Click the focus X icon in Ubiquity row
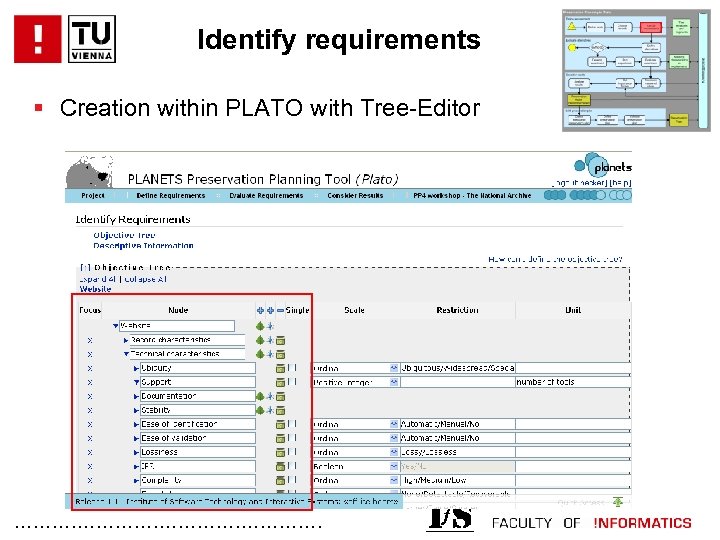Viewport: 720px width, 540px height. [90, 368]
